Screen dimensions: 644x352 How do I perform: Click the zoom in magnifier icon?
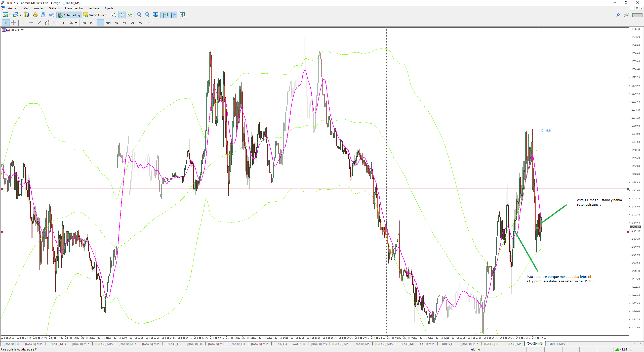coord(139,15)
